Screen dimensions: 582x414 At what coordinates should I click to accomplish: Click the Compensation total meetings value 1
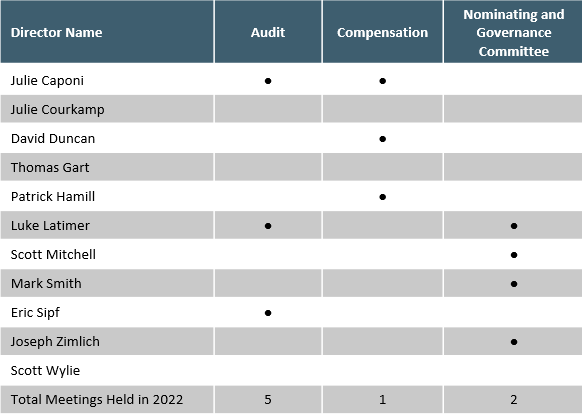[x=383, y=400]
